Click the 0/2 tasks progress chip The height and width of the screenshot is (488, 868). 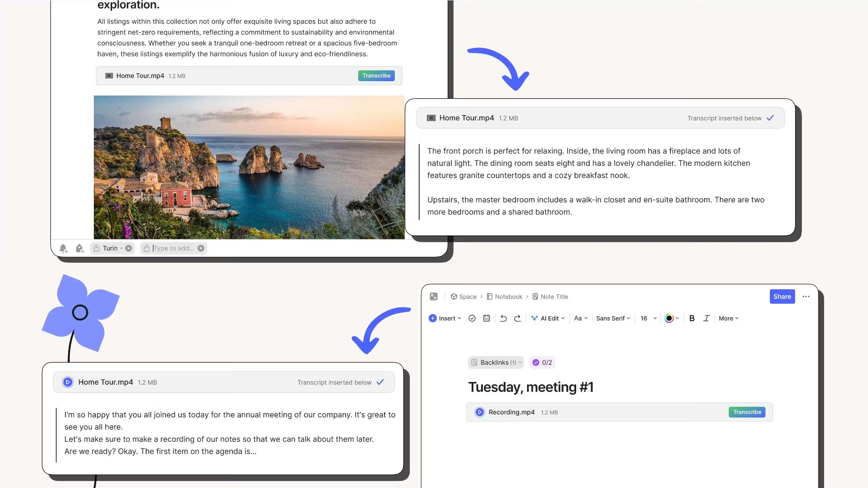click(542, 362)
